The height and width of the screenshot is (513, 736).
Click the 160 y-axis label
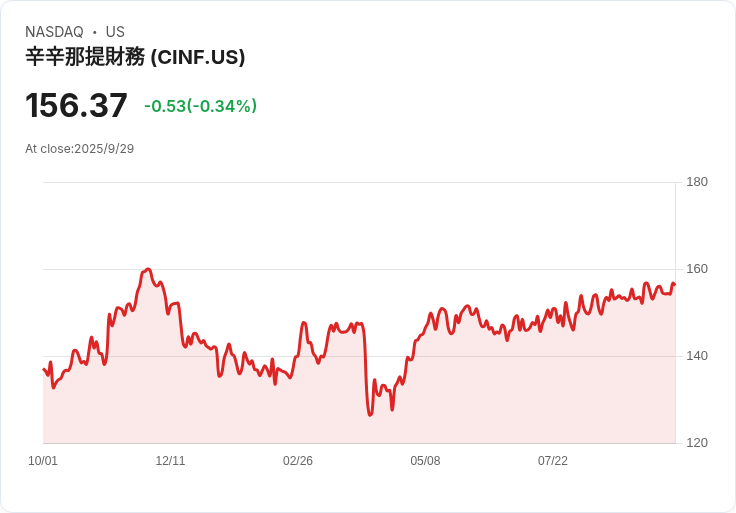point(697,269)
